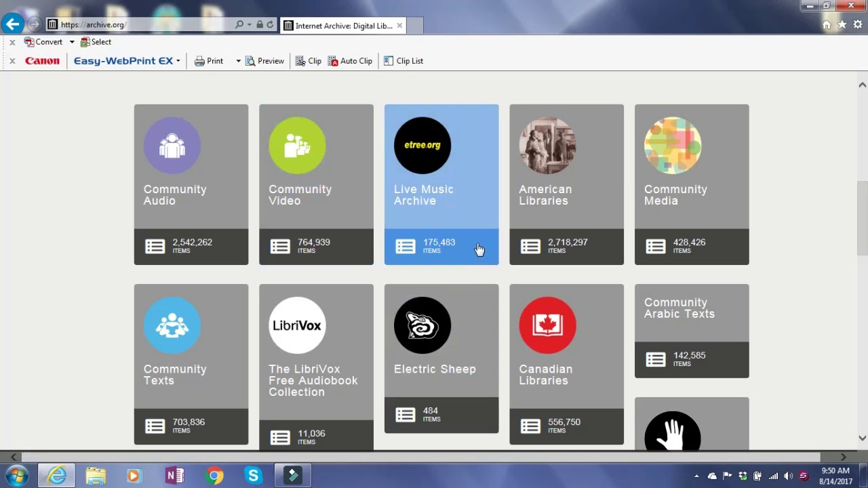
Task: Close the Convert toolbar with its X
Action: [x=12, y=42]
